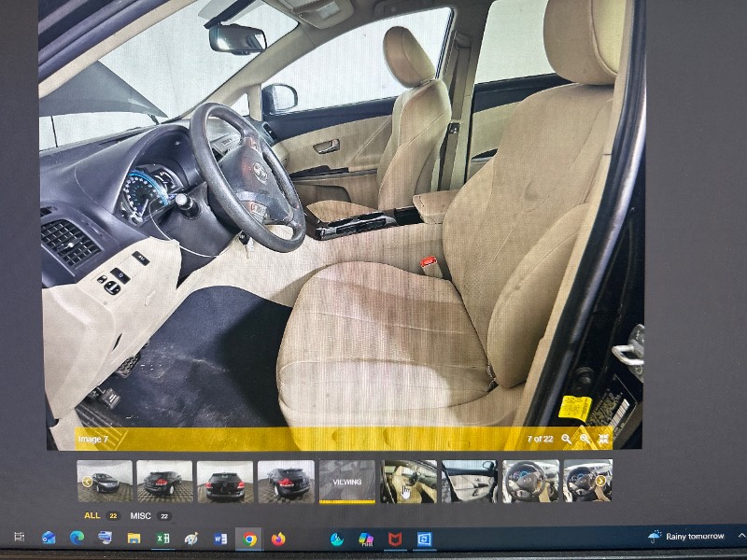747x560 pixels.
Task: Open Outlook from the taskbar
Action: (x=49, y=539)
